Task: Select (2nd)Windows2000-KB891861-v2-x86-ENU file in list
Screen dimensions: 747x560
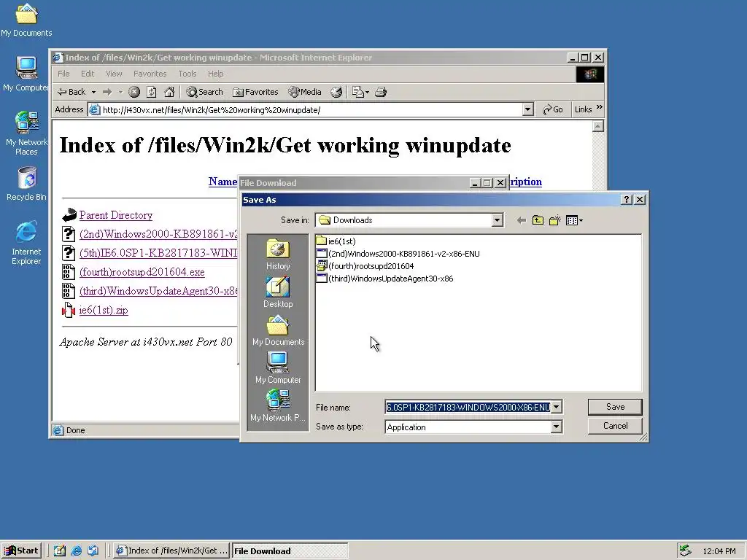Action: click(398, 253)
